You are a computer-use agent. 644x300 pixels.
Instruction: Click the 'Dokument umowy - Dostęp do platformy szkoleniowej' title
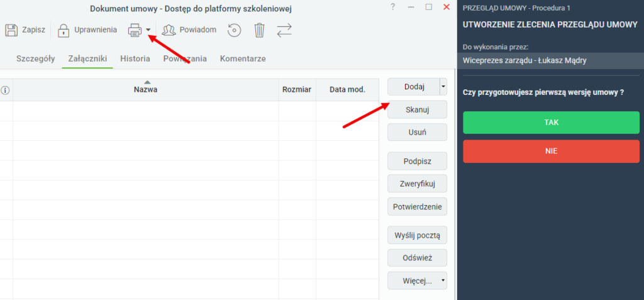coord(191,9)
